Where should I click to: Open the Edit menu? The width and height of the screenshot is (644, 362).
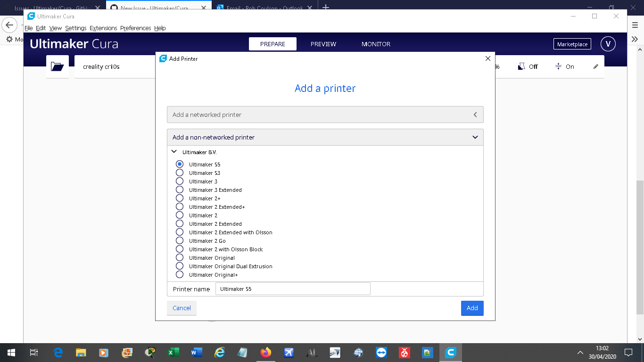(x=41, y=28)
